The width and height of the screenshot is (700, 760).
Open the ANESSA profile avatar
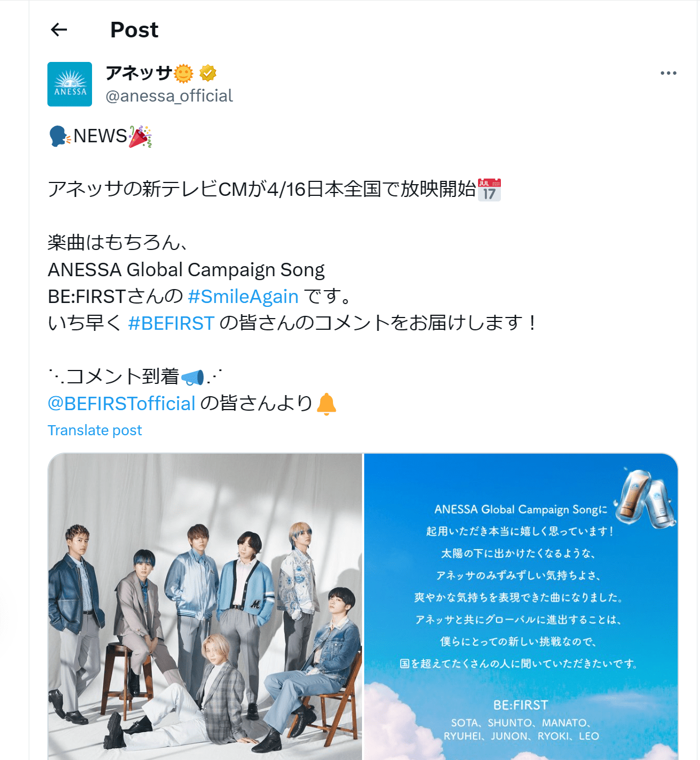[70, 84]
